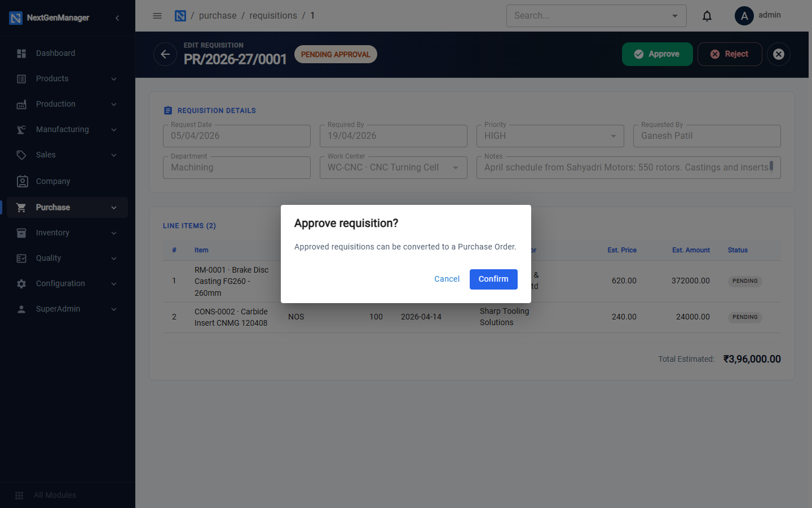Screen dimensions: 812x508
Task: Close the requisition editor with X icon
Action: [x=779, y=54]
